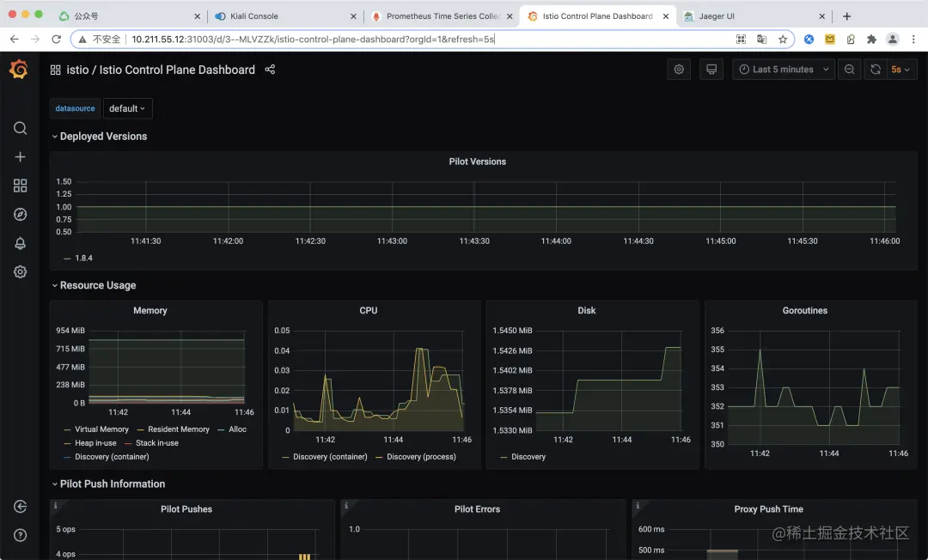
Task: Close the Kiali Console tab
Action: 353,16
